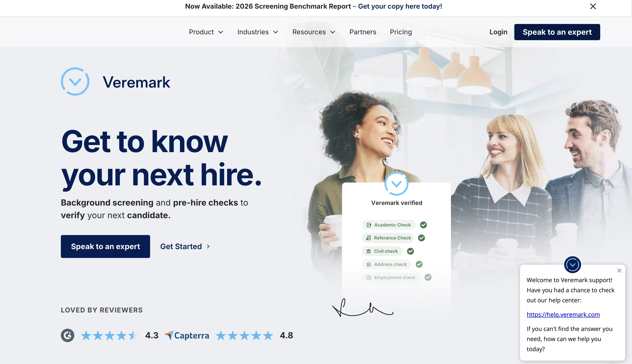Image resolution: width=632 pixels, height=364 pixels.
Task: Click the Reference Check pill label
Action: pos(388,238)
